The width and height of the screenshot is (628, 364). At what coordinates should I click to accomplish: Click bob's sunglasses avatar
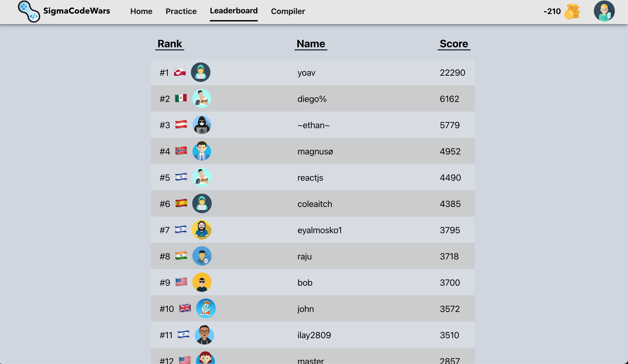point(202,282)
